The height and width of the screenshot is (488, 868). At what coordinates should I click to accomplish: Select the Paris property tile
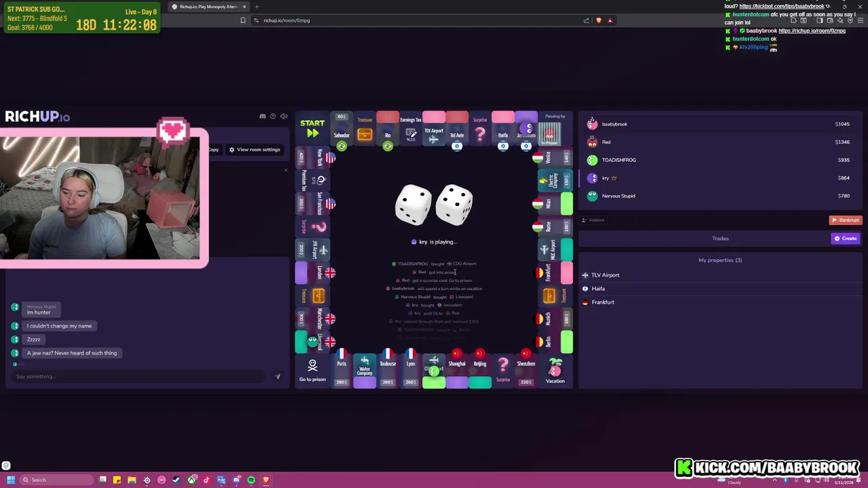coord(342,371)
